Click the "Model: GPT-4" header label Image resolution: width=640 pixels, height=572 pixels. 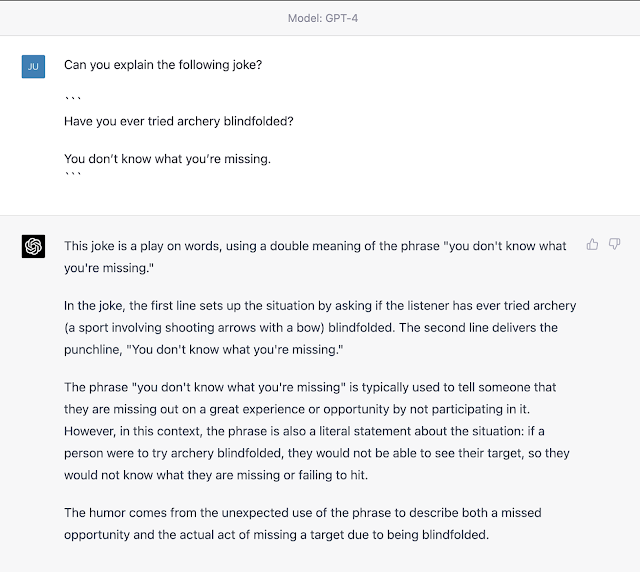tap(319, 18)
